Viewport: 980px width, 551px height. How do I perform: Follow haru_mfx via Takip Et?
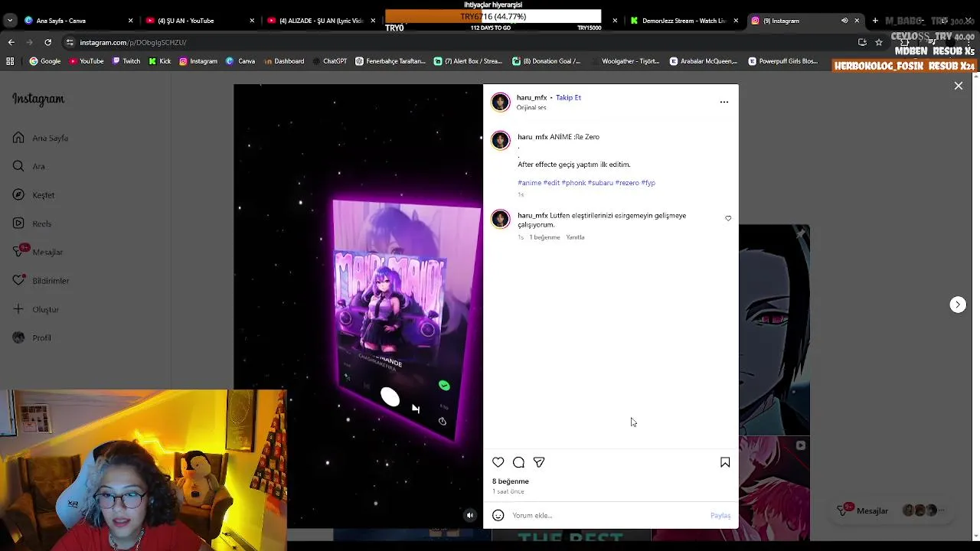pos(568,97)
